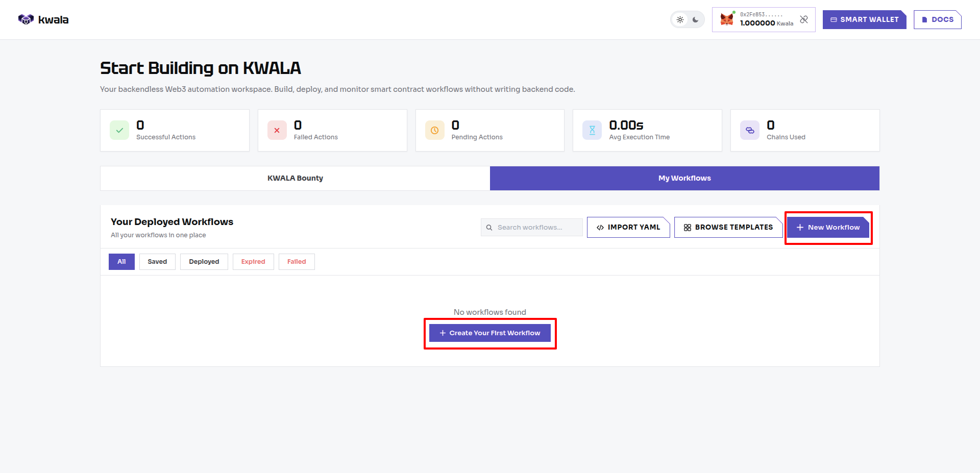Click the MetaMask fox wallet icon

pyautogui.click(x=727, y=20)
